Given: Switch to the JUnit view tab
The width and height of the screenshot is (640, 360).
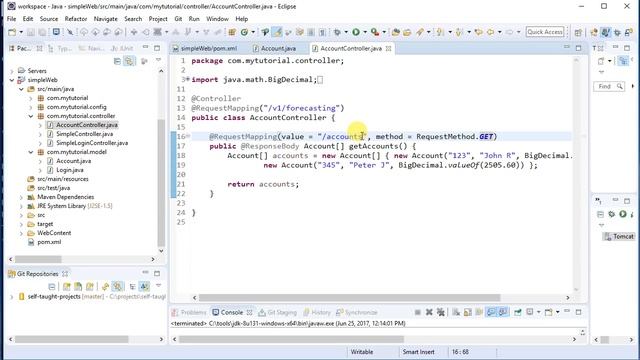Looking at the screenshot, I should (x=121, y=48).
